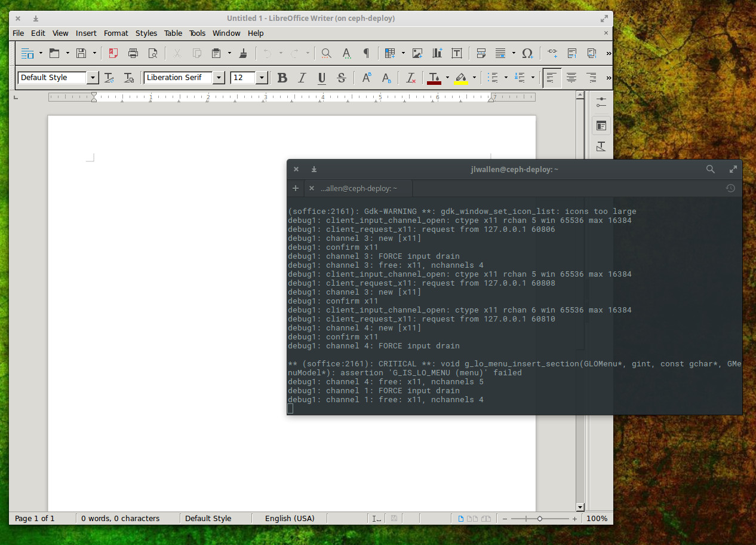This screenshot has height=545, width=756.
Task: Open the Tools menu
Action: point(198,33)
